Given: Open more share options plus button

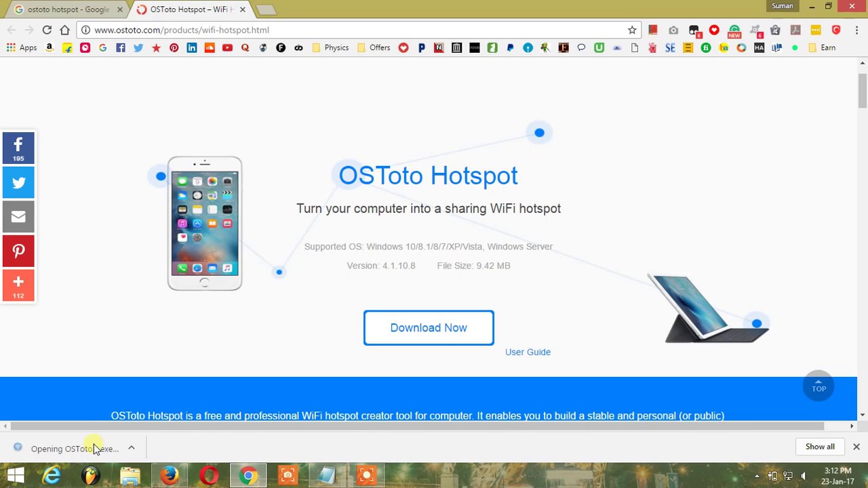Looking at the screenshot, I should (18, 285).
